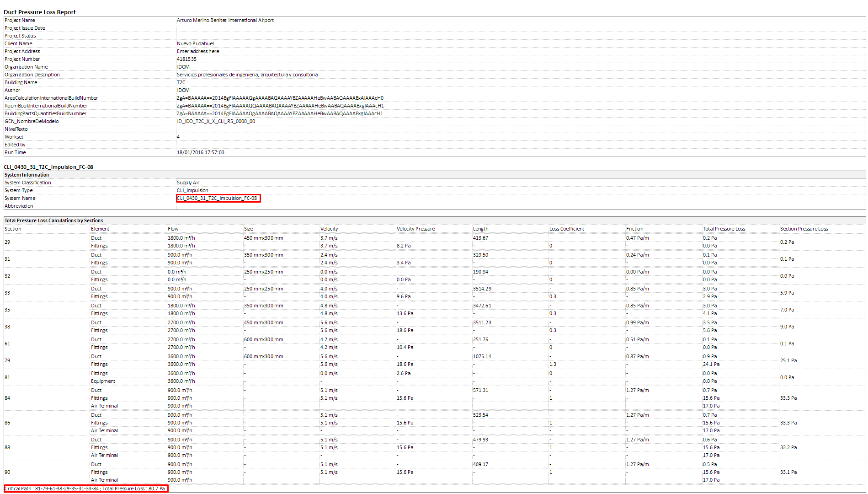This screenshot has width=868, height=494.
Task: Select the section pressure loss '33.1 Pa'
Action: click(x=788, y=472)
